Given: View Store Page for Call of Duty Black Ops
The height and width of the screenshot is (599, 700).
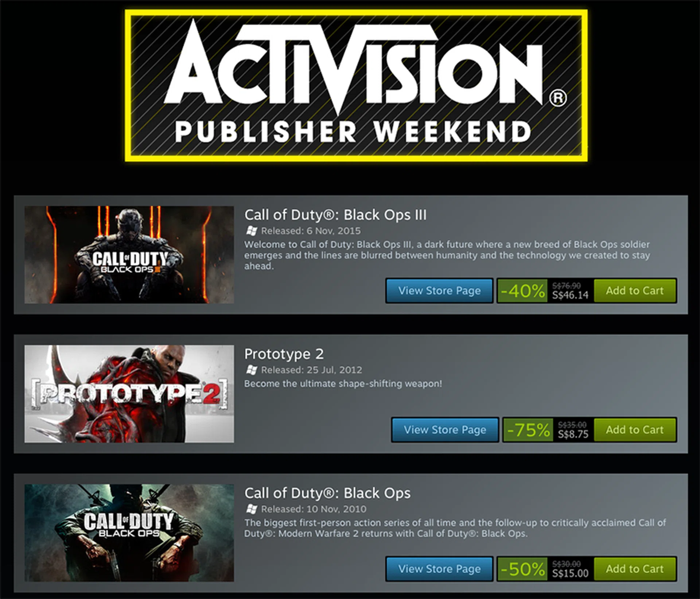Looking at the screenshot, I should point(439,569).
